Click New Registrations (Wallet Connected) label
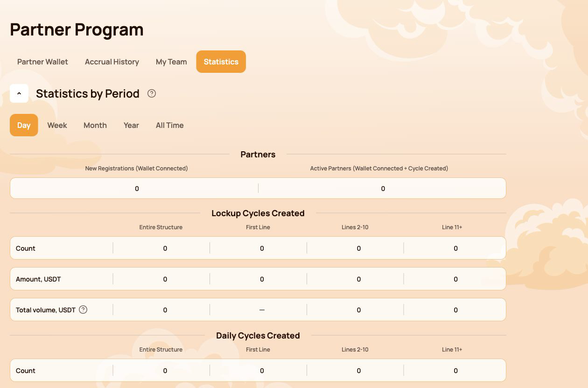The image size is (588, 388). pyautogui.click(x=136, y=169)
